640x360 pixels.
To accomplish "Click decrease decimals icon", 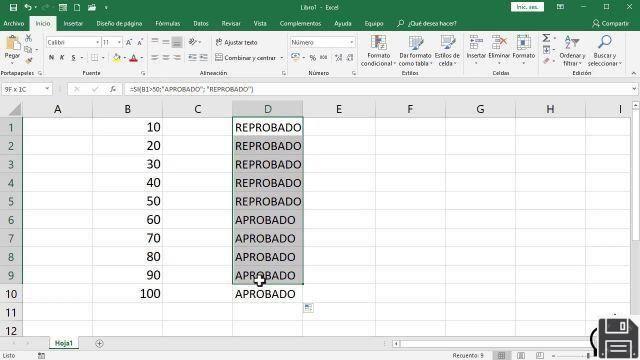I will click(350, 58).
